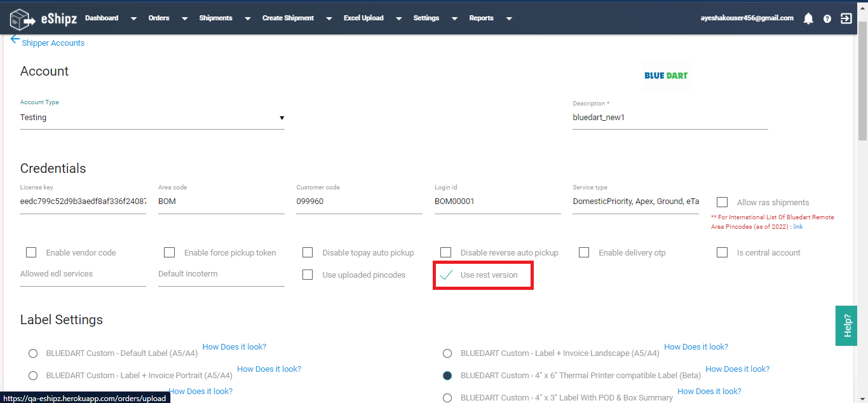Screen dimensions: 868x403
Task: Click the back arrow beside Shipper Accounts
Action: 15,39
